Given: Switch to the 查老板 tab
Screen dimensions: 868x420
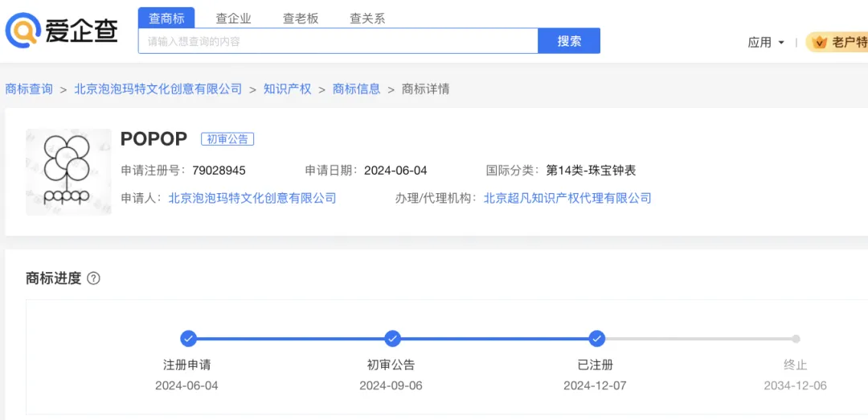Looking at the screenshot, I should [x=301, y=19].
